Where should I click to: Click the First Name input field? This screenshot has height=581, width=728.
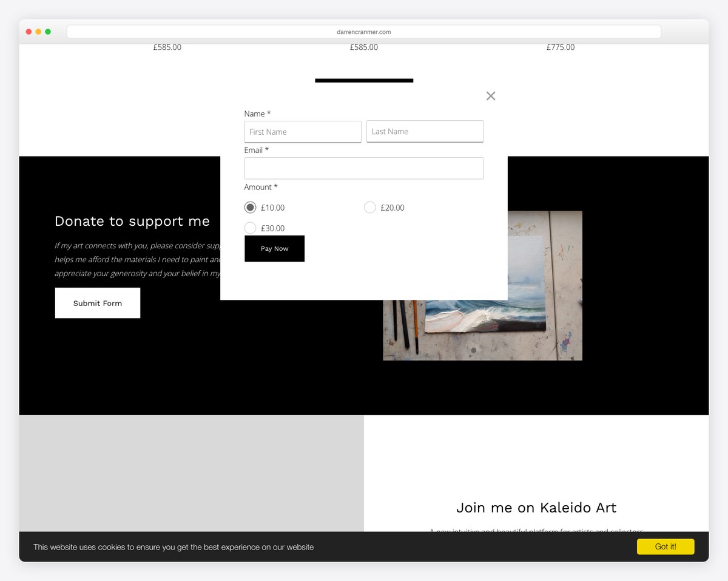pos(302,131)
